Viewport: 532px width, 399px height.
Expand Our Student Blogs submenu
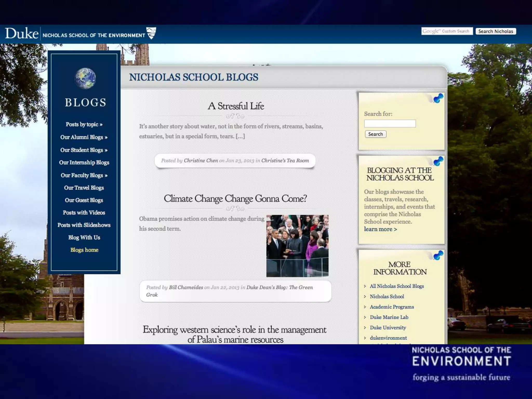[x=84, y=150]
